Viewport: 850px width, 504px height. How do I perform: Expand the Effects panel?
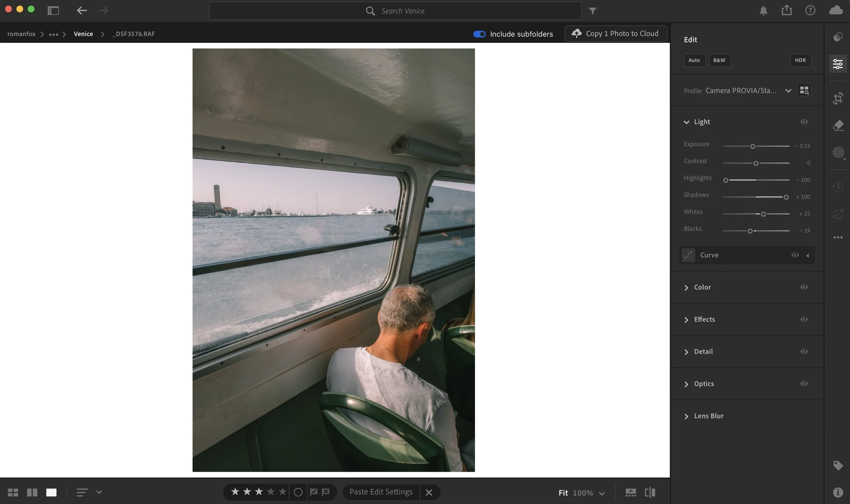[704, 319]
